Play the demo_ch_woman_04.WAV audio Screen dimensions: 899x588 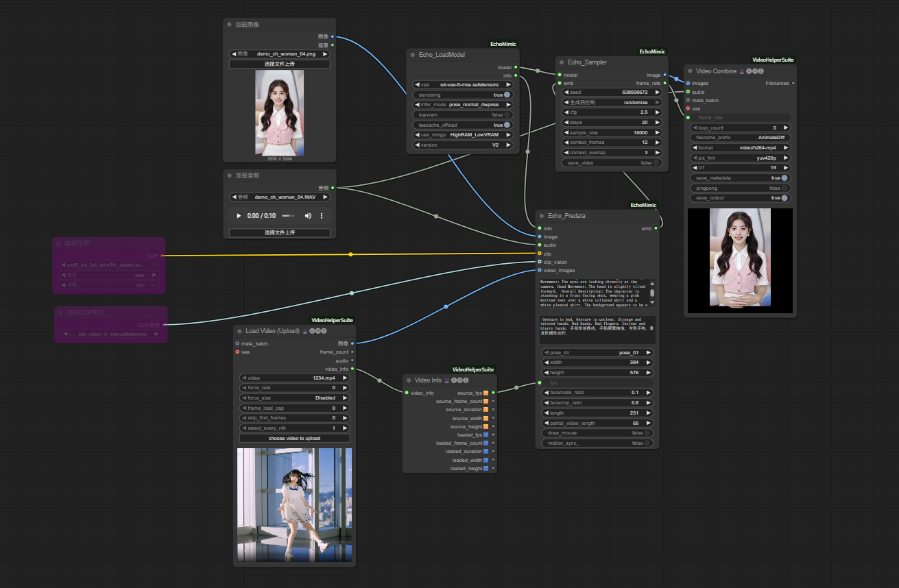pyautogui.click(x=239, y=216)
